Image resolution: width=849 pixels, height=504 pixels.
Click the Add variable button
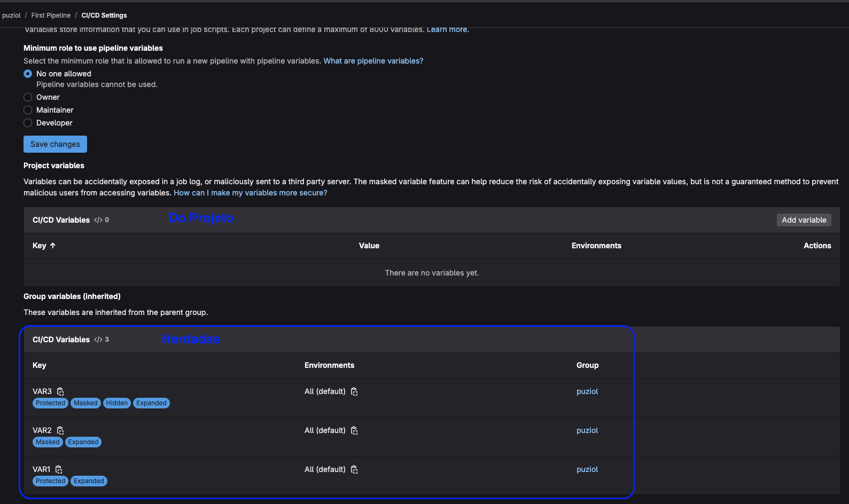point(804,220)
